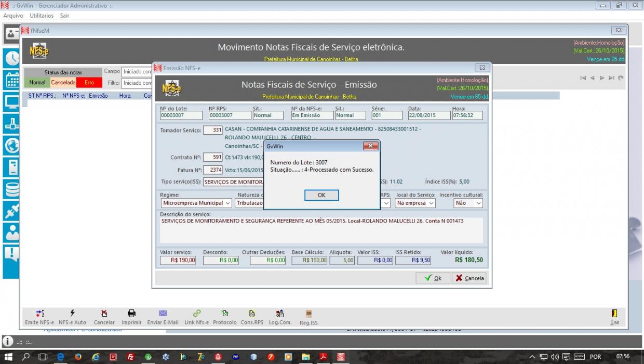Screen dimensions: 644x364
Task: Click the Desconto field
Action: pyautogui.click(x=221, y=260)
